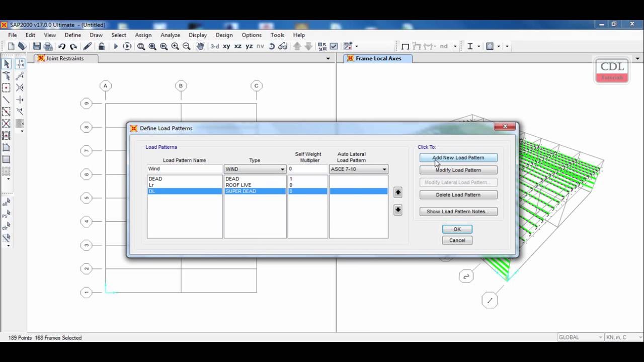Toggle the Lock/Unlock Model padlock icon
Image resolution: width=644 pixels, height=362 pixels.
pyautogui.click(x=102, y=46)
